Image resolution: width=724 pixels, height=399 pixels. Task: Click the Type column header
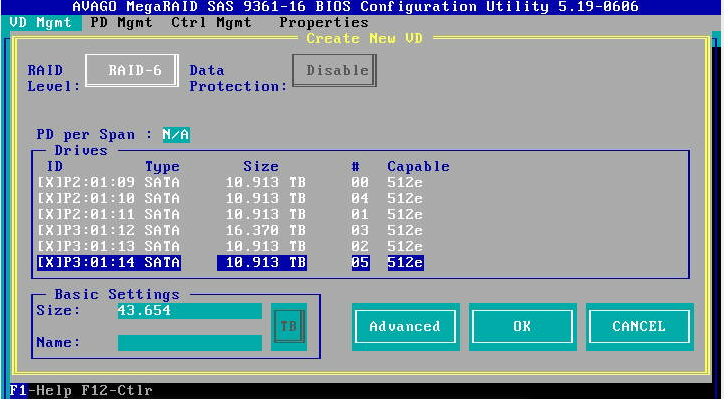[x=163, y=166]
